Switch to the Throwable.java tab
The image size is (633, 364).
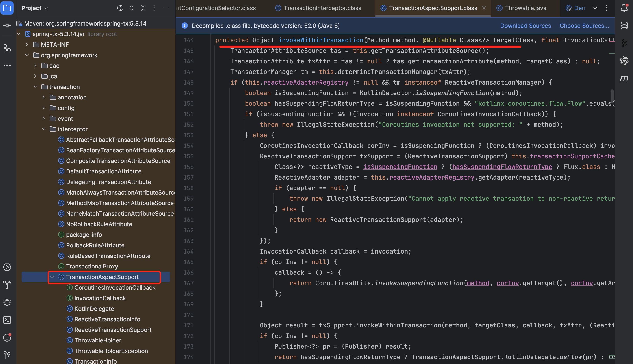(525, 8)
